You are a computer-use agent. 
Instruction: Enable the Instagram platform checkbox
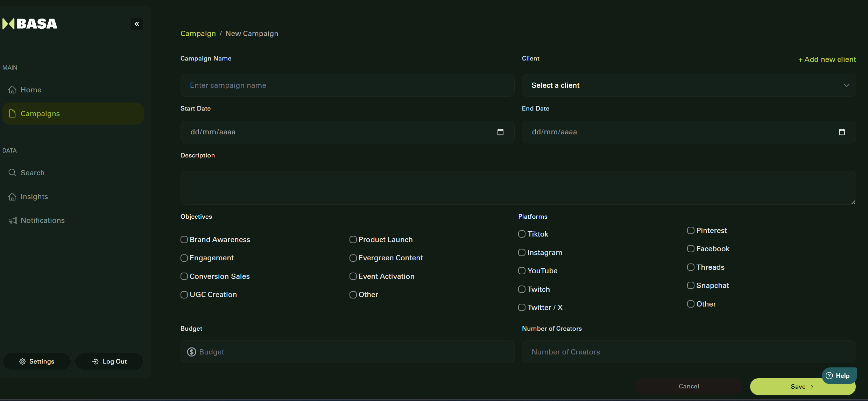[x=522, y=253]
